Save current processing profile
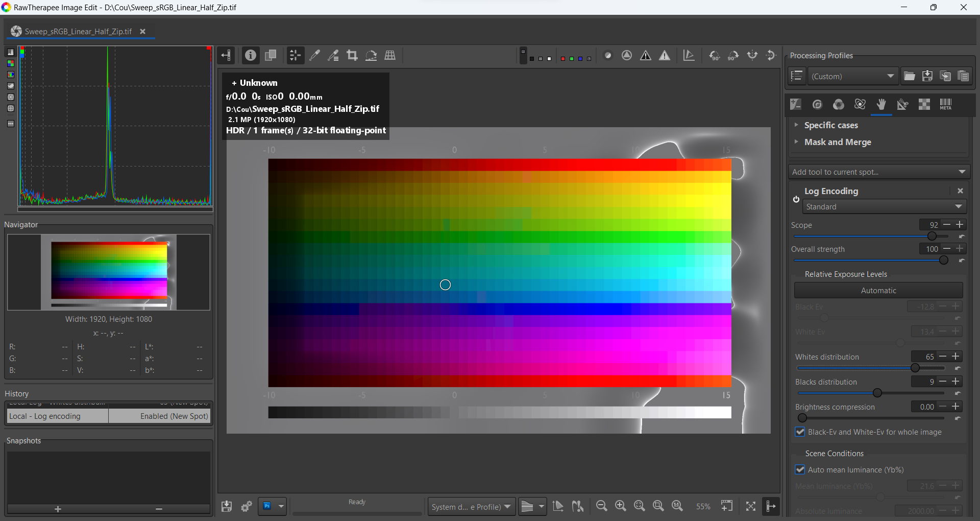The height and width of the screenshot is (521, 980). click(x=927, y=76)
